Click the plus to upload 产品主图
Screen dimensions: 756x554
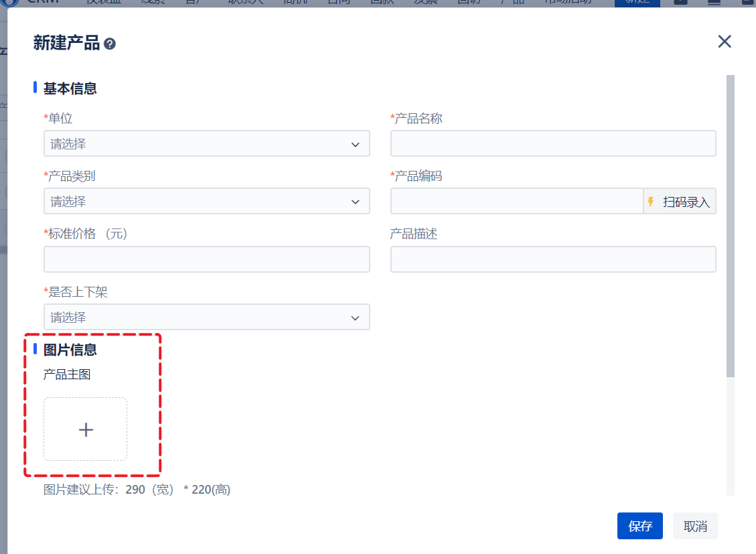[x=86, y=429]
